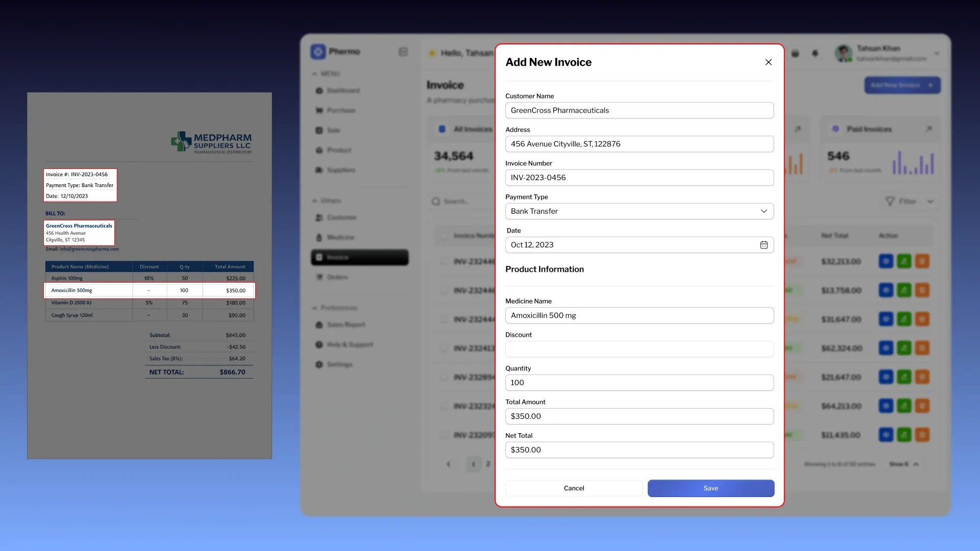Click the notification bell icon in the header
Image resolution: width=980 pixels, height=551 pixels.
click(815, 53)
